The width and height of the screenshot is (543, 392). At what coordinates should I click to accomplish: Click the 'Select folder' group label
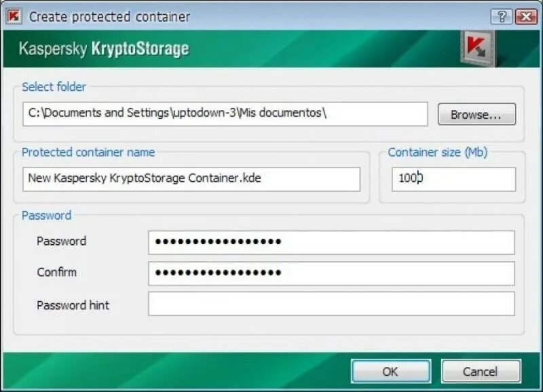click(x=54, y=87)
